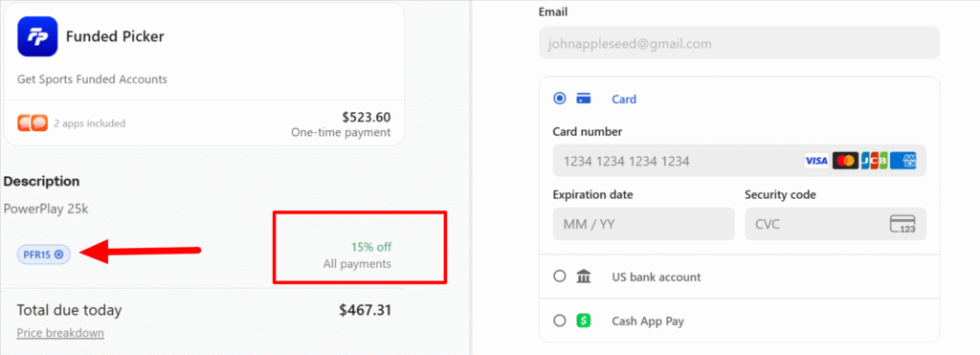Click the bank building icon
Viewport: 980px width, 355px height.
584,277
